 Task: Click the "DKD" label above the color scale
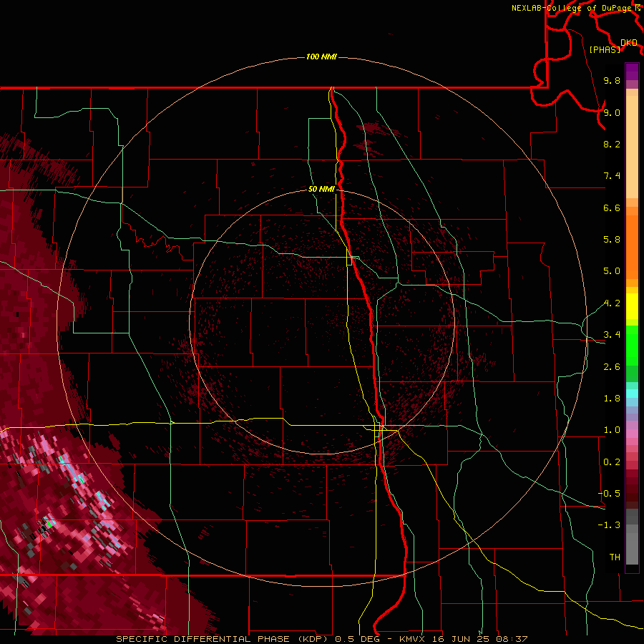[628, 43]
